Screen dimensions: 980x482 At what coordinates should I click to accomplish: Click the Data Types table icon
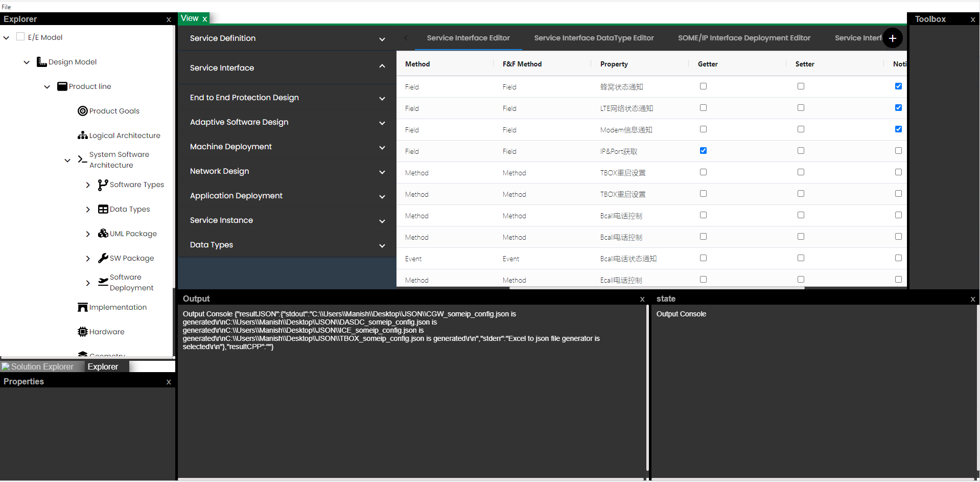pos(103,209)
